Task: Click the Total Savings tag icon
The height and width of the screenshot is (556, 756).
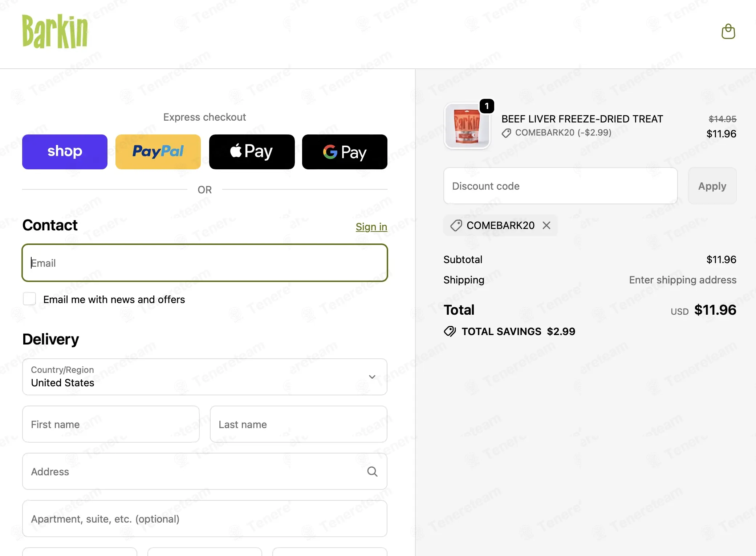Action: point(450,331)
